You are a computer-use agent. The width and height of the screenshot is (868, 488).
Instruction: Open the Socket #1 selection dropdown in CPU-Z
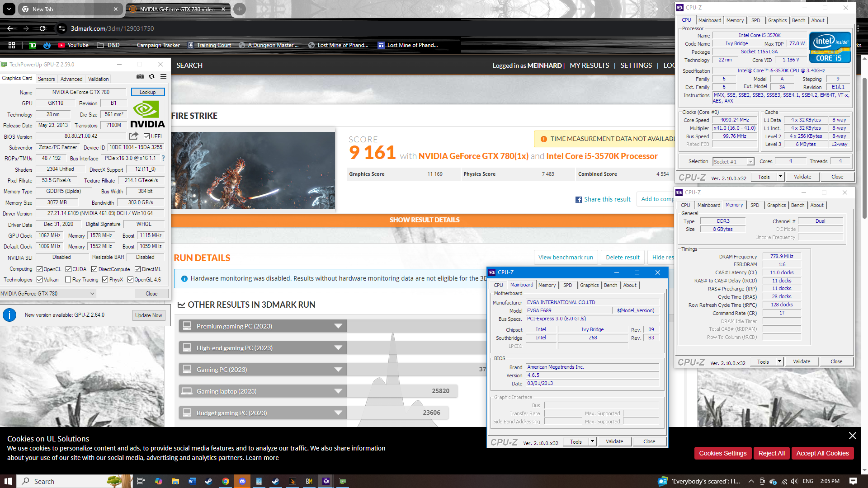[x=733, y=161]
